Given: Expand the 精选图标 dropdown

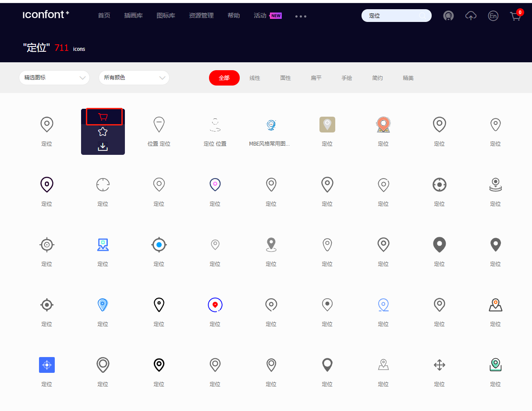Looking at the screenshot, I should pos(54,78).
